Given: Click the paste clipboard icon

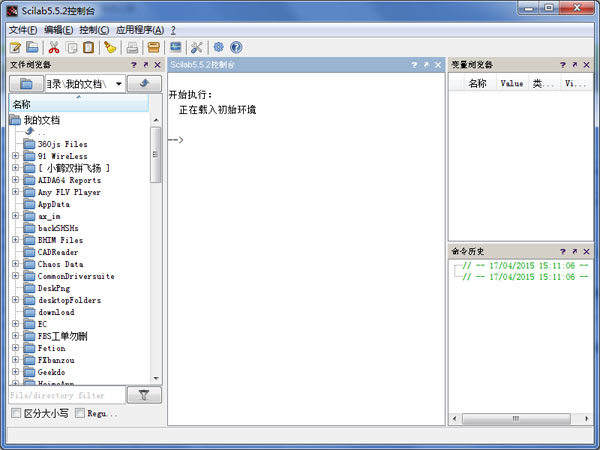Looking at the screenshot, I should [88, 47].
